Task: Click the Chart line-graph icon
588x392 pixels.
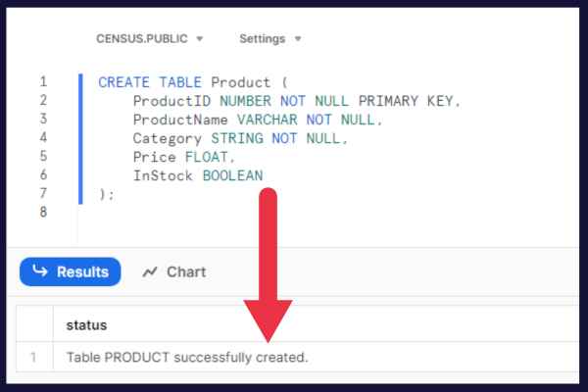Action: 150,272
